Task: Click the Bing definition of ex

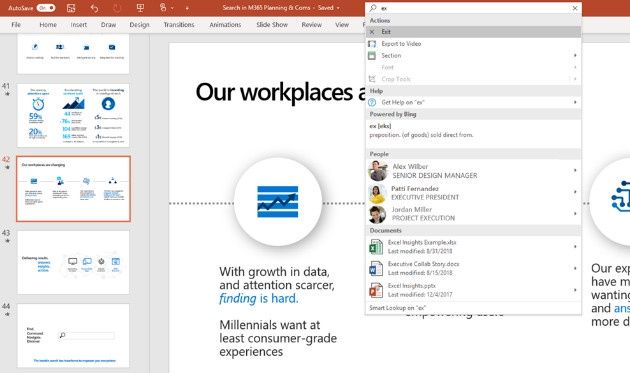Action: [x=473, y=131]
